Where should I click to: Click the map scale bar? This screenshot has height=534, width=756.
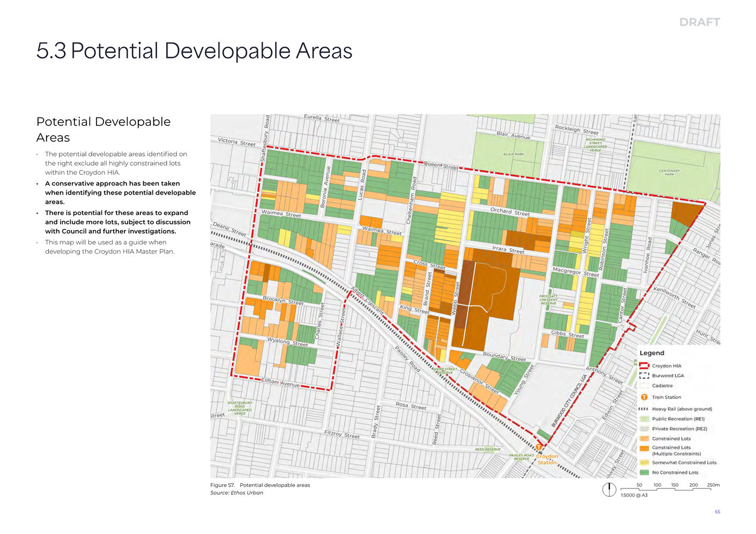670,488
